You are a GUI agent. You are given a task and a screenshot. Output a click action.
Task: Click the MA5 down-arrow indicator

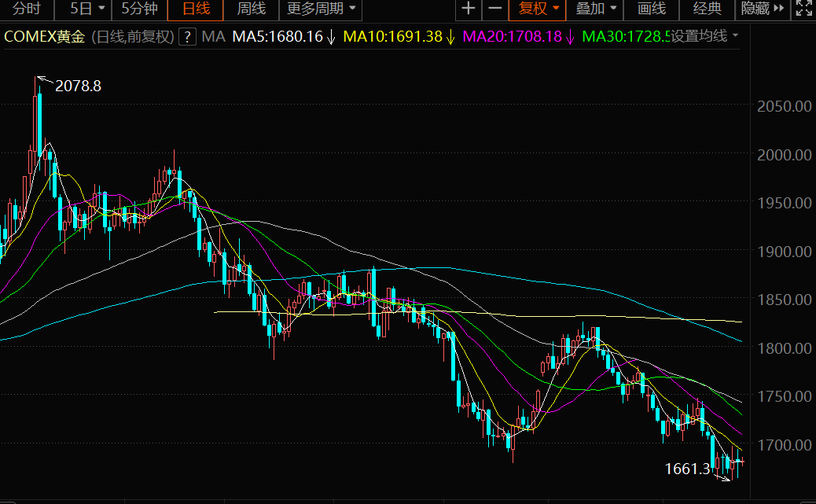click(331, 37)
